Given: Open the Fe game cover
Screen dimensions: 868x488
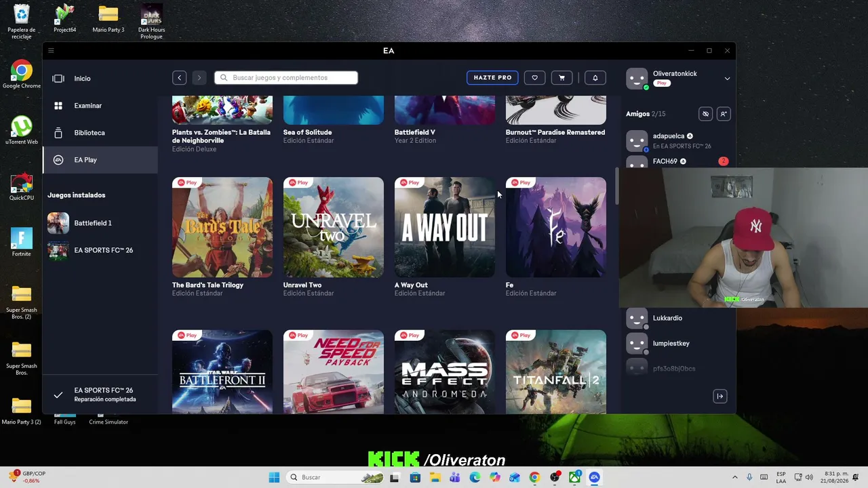Looking at the screenshot, I should pyautogui.click(x=556, y=227).
